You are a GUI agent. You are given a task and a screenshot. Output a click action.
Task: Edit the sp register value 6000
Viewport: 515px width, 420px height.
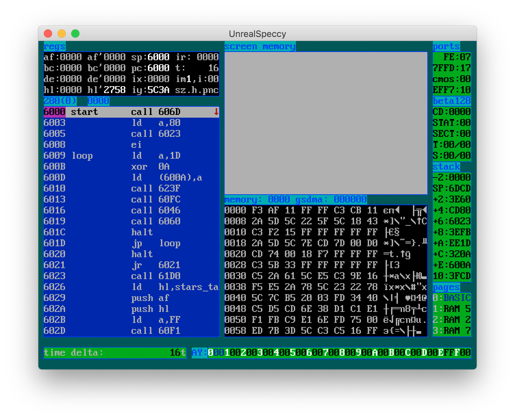(159, 57)
